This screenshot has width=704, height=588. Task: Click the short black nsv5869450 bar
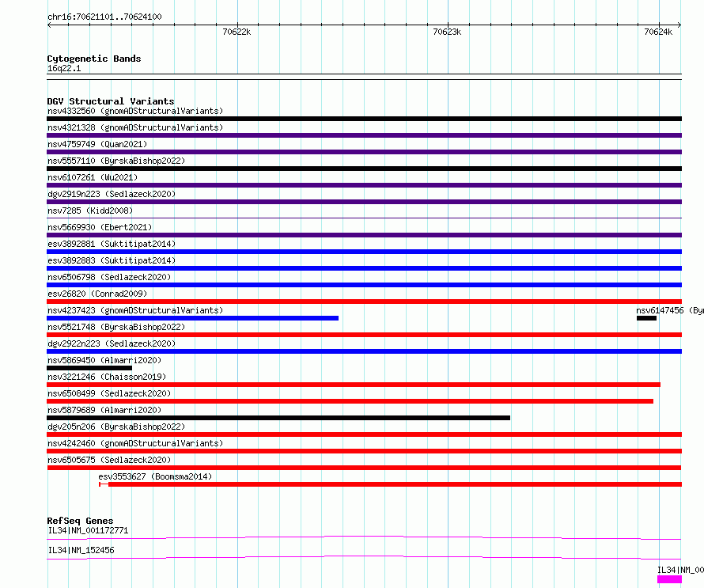pos(89,368)
